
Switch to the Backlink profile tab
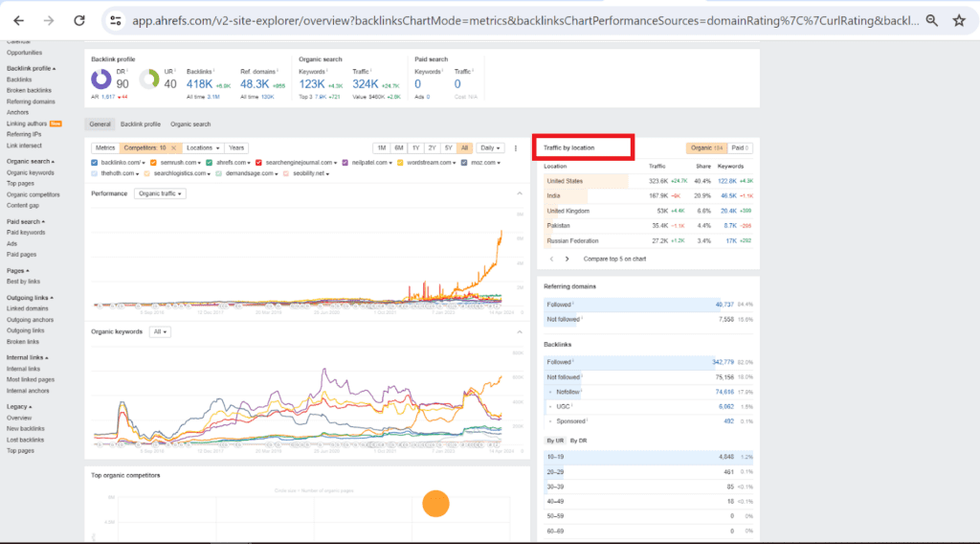tap(141, 125)
